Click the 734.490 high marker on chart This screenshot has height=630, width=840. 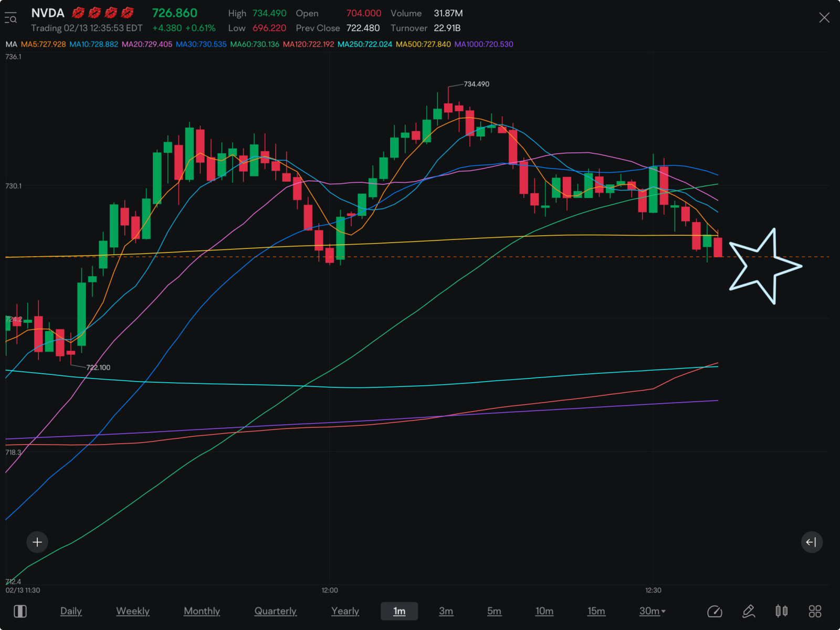[477, 84]
